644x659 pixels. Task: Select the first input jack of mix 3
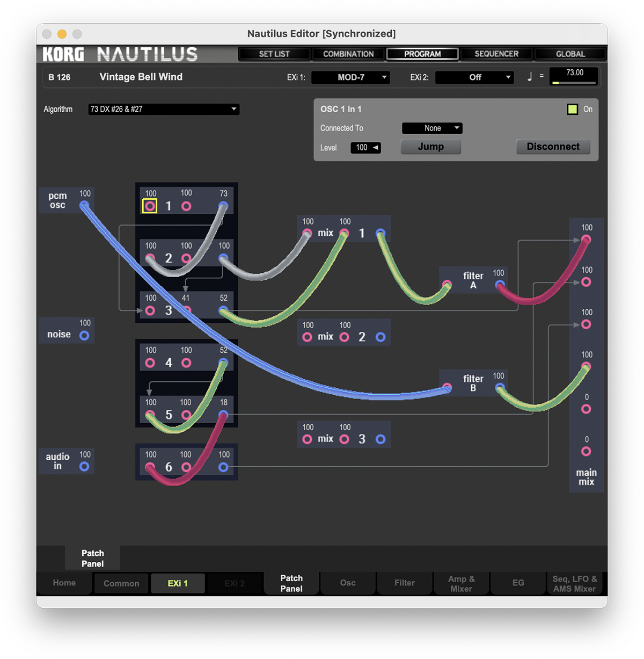click(307, 439)
